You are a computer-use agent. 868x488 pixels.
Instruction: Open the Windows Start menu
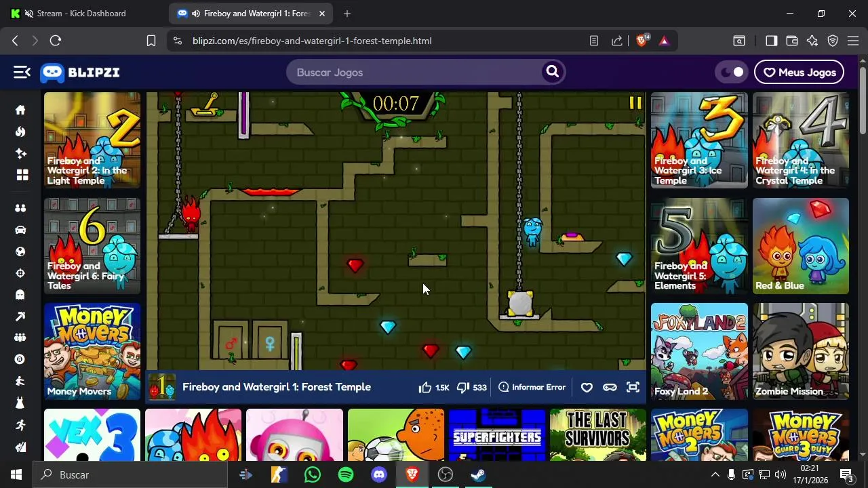coord(16,474)
